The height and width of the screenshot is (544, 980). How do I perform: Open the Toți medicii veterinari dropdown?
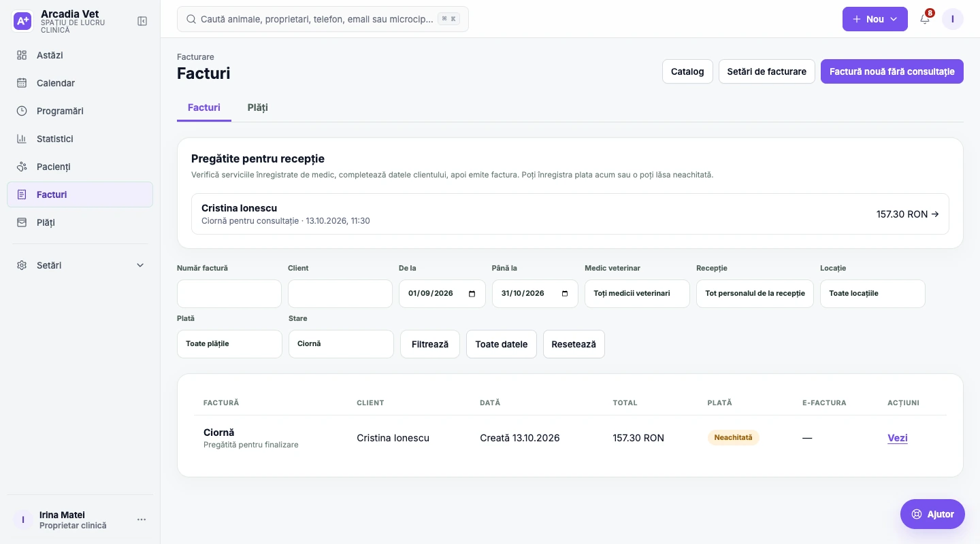click(637, 294)
